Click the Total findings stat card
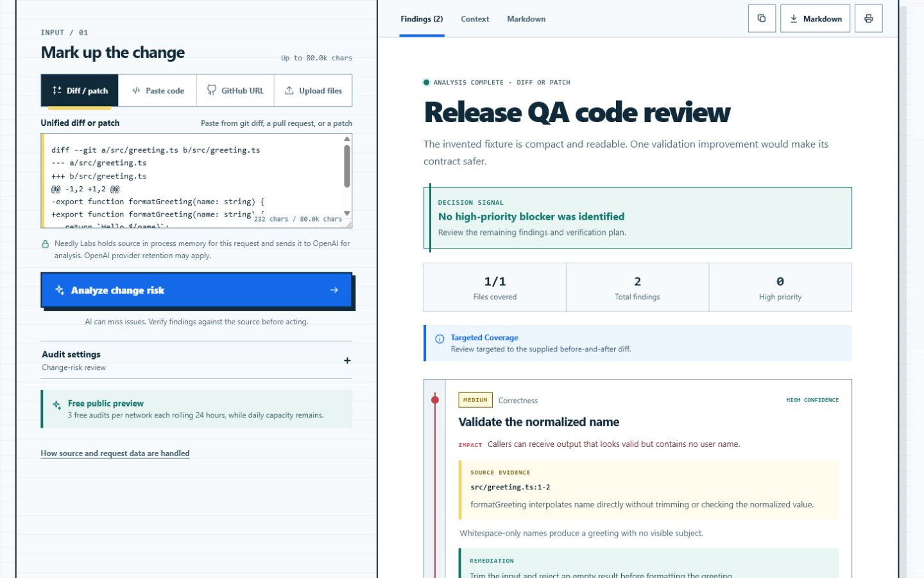Viewport: 924px width, 578px height. tap(637, 288)
